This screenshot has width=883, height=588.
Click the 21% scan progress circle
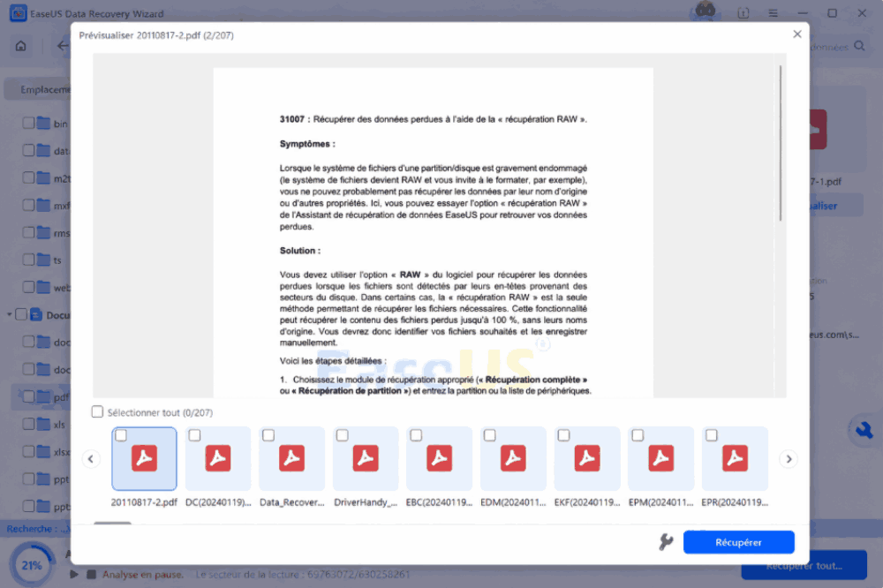click(x=32, y=565)
